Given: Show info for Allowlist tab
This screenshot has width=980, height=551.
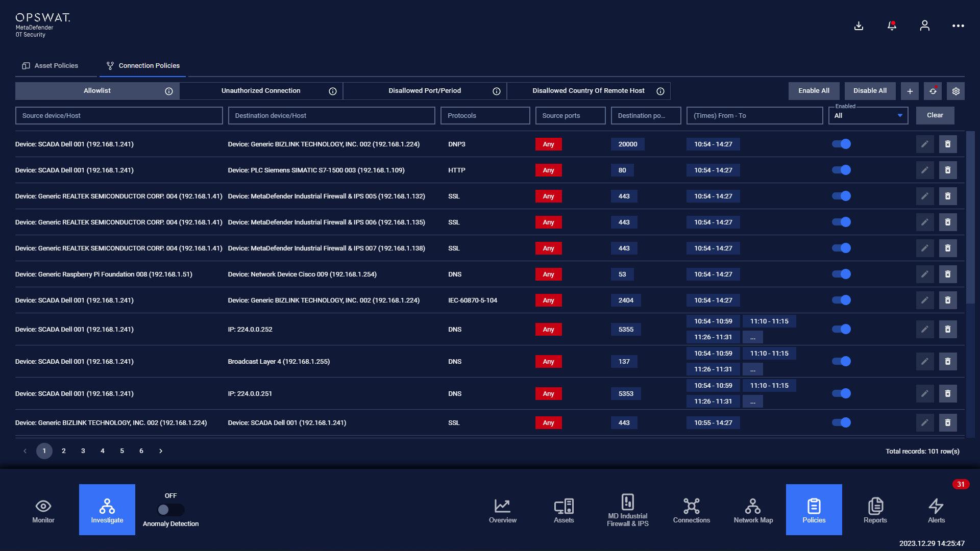Looking at the screenshot, I should (x=169, y=91).
